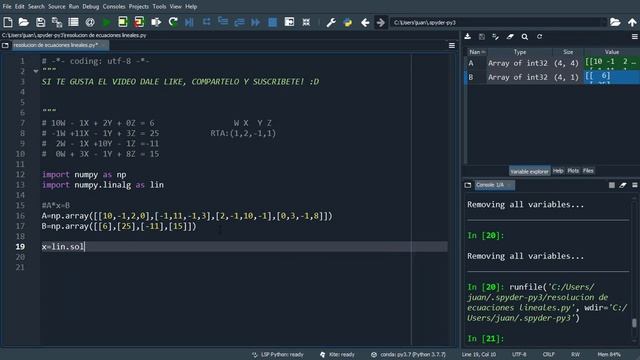
Task: Click conda py3.7 environment status entry
Action: 408,354
